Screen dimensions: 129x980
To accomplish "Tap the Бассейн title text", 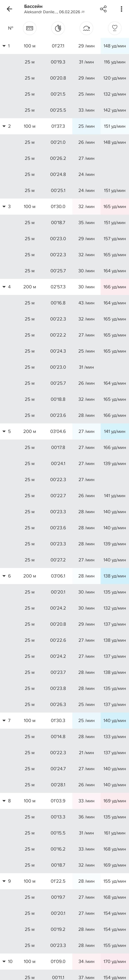I will click(x=33, y=6).
